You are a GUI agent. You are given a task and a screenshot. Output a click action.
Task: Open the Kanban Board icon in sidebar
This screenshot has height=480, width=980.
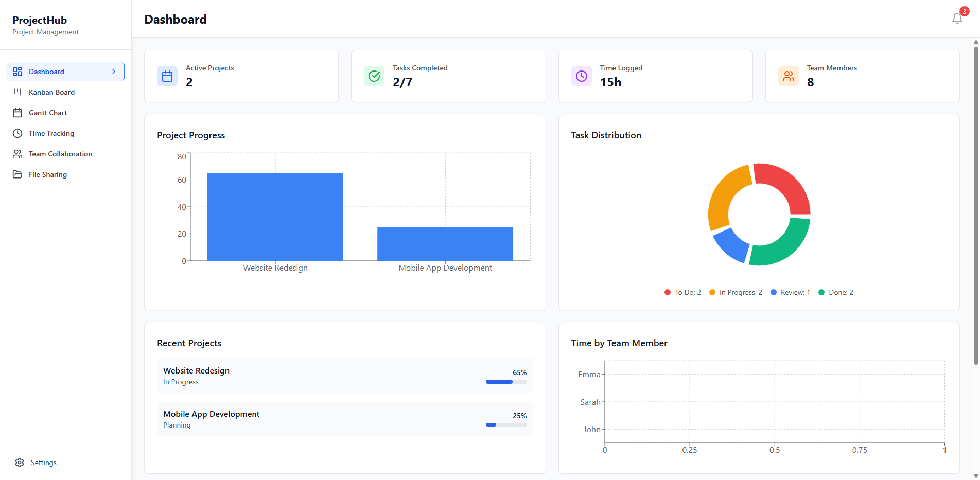click(18, 92)
